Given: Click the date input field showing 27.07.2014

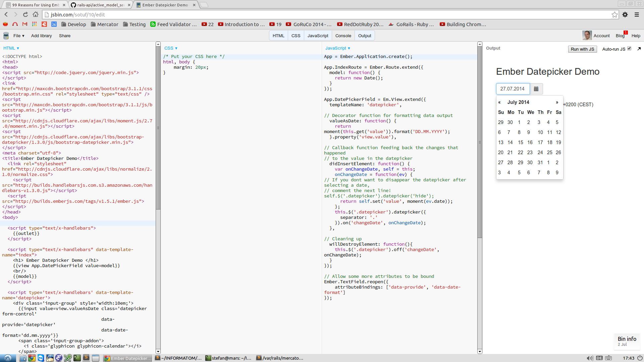Looking at the screenshot, I should [x=513, y=89].
